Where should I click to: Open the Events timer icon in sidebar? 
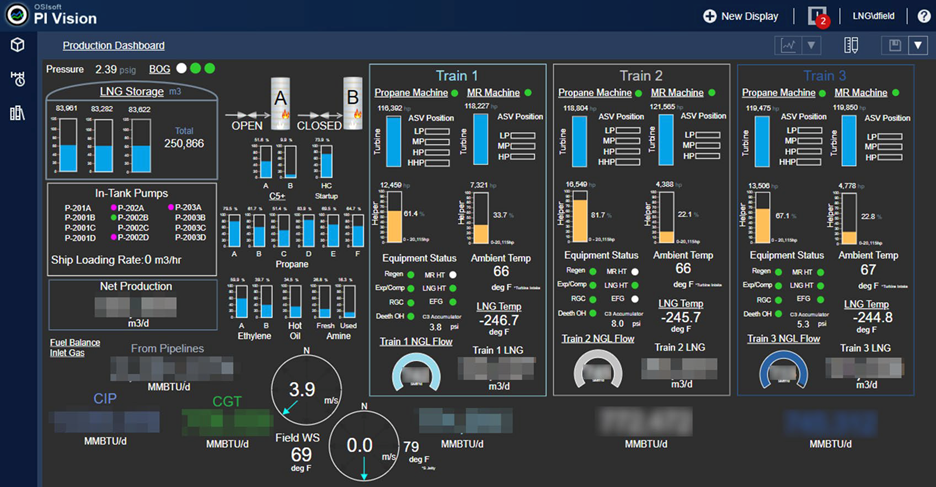pyautogui.click(x=17, y=79)
